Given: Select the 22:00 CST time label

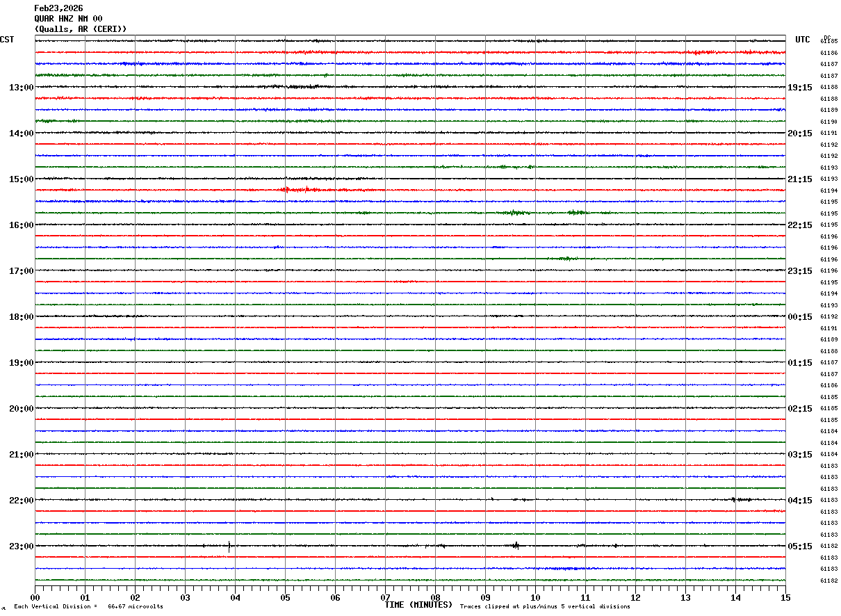Looking at the screenshot, I should pyautogui.click(x=21, y=501).
